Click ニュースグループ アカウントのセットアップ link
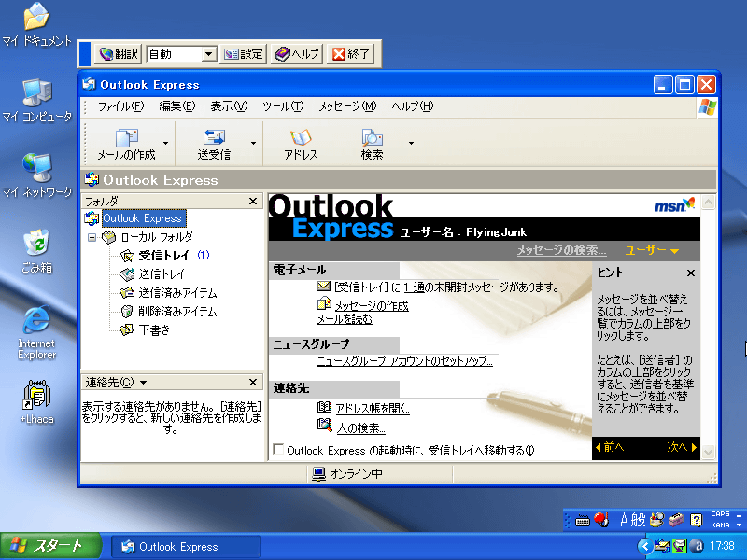The image size is (747, 560). click(x=405, y=361)
